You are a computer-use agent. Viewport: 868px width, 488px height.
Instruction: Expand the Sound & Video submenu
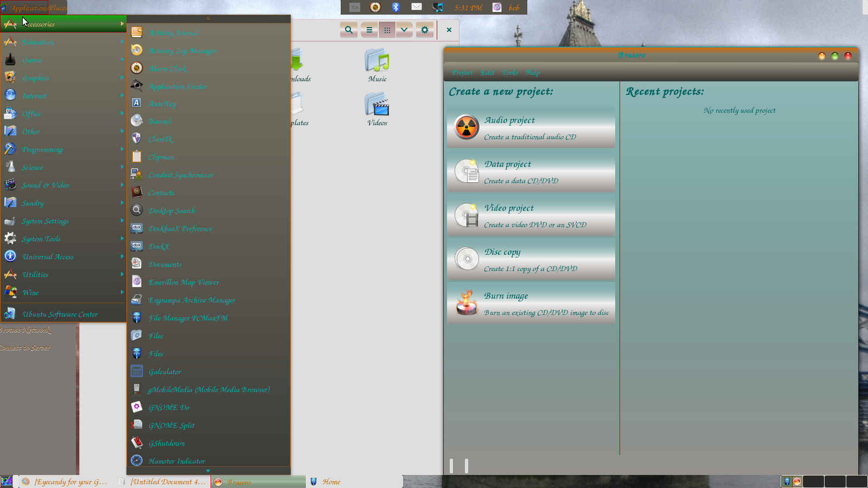coord(63,185)
